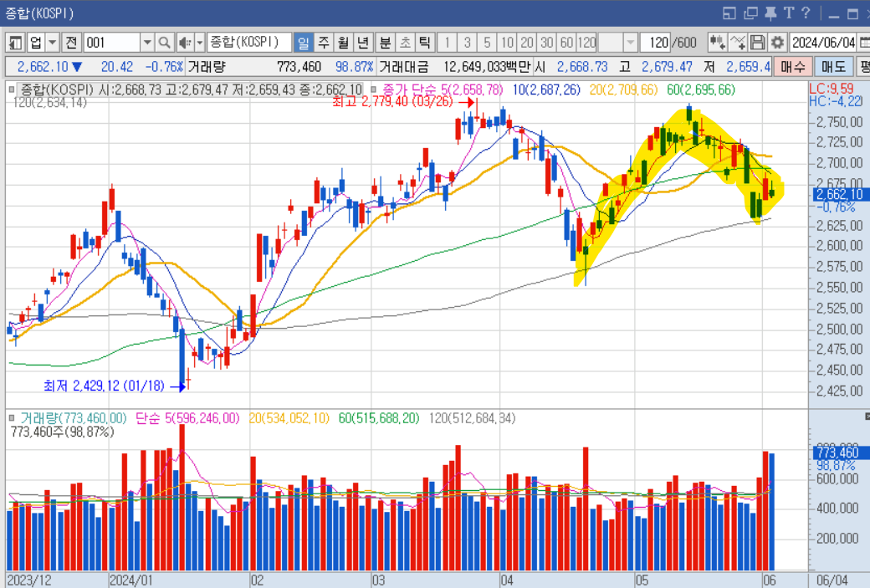
Task: Switch to 분 minute period
Action: point(385,42)
